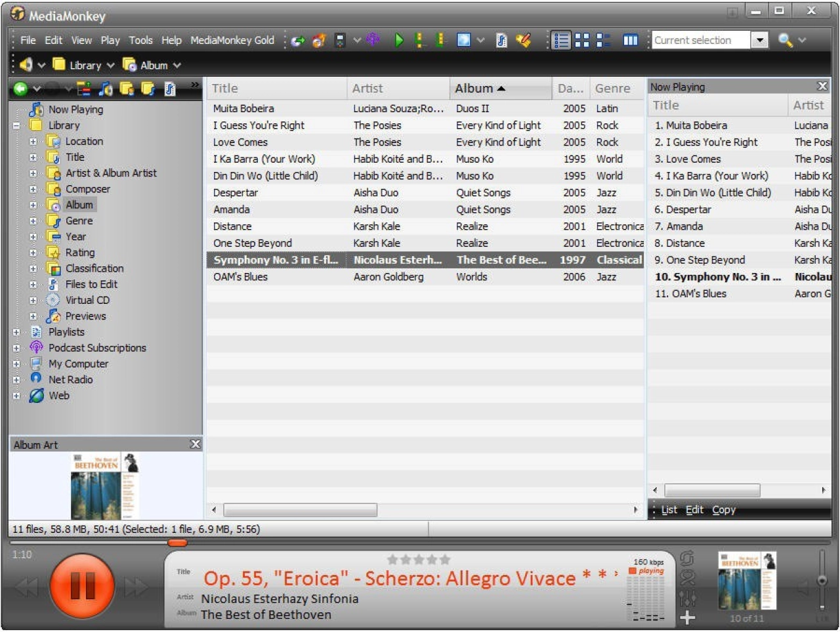Sort tracks by Genre column header
Viewport: 840px width, 632px height.
click(617, 88)
